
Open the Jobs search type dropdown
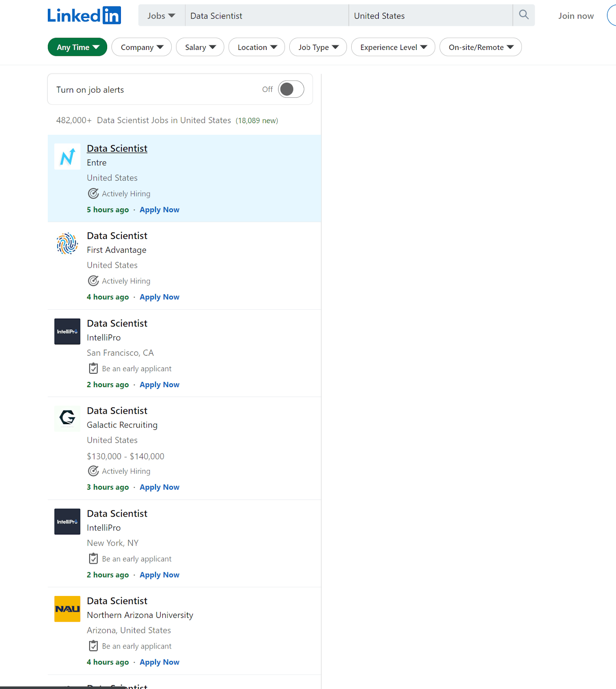click(161, 16)
